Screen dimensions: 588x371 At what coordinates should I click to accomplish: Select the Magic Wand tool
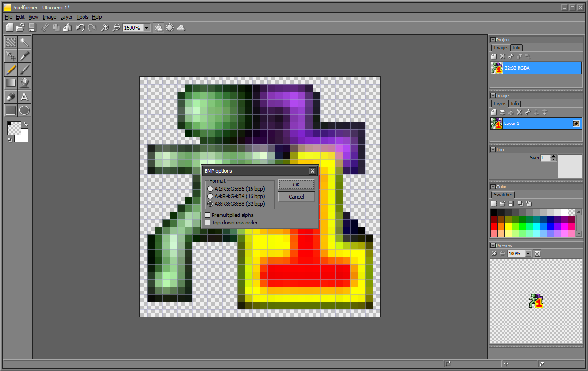(24, 42)
